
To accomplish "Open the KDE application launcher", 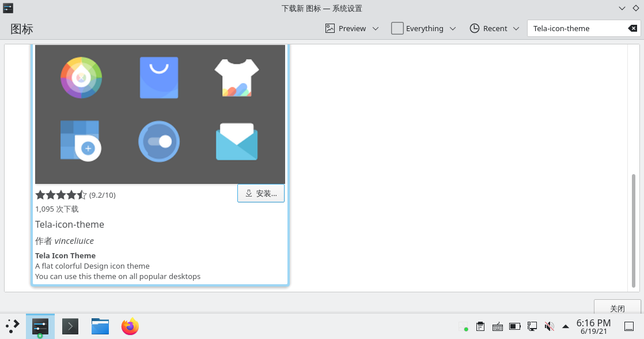I will 13,326.
